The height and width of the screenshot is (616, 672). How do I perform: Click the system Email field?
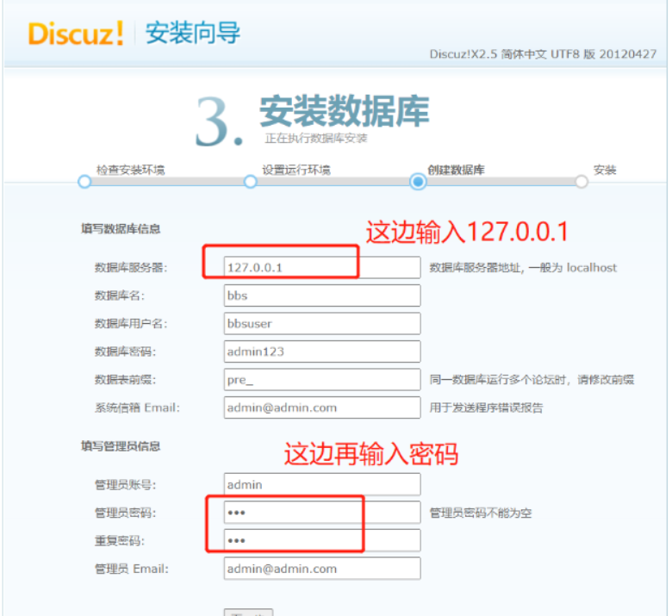pyautogui.click(x=322, y=408)
